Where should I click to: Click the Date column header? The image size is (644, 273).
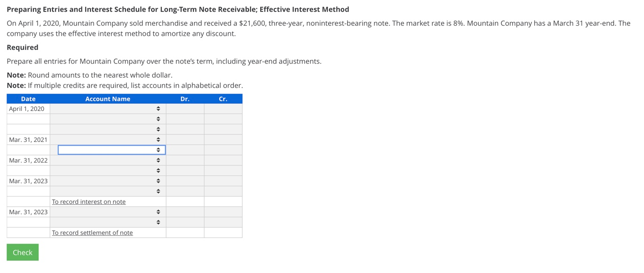(x=28, y=99)
